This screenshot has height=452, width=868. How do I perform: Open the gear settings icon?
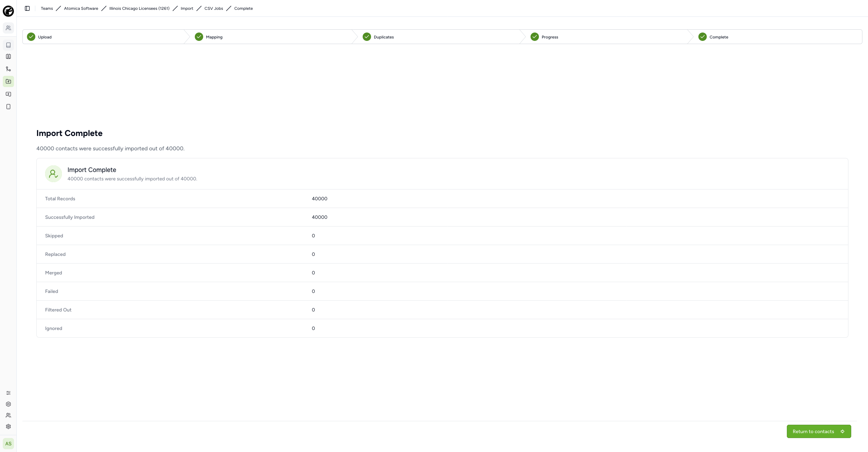[8, 426]
